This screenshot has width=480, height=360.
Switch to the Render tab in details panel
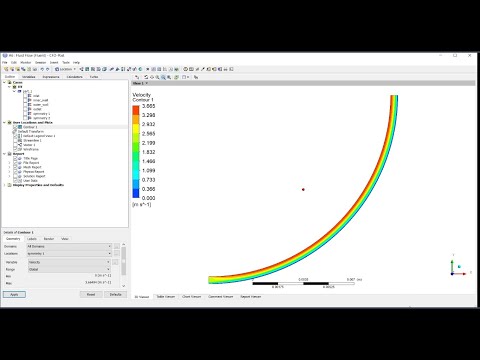click(x=49, y=239)
